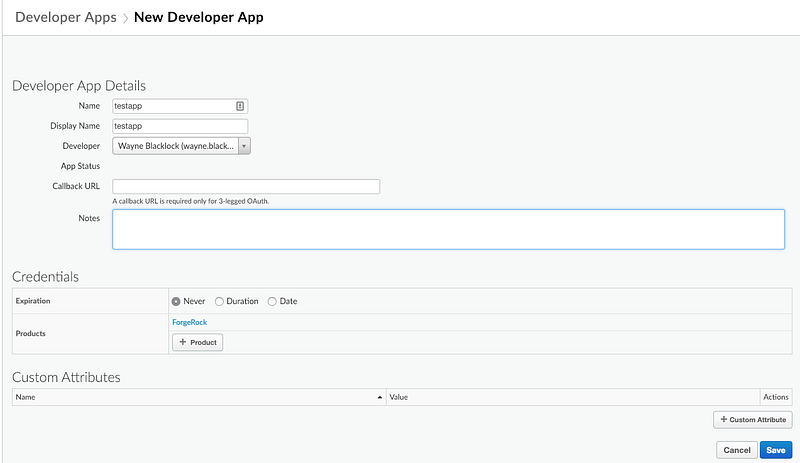Click the New Developer App breadcrumb title
The width and height of the screenshot is (800, 463).
[200, 17]
